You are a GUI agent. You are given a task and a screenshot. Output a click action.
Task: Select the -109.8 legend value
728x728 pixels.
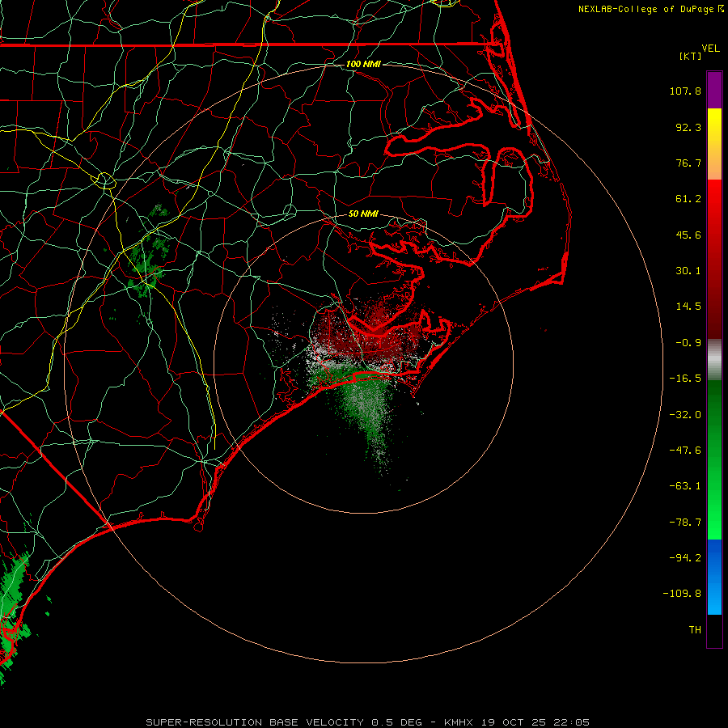[x=682, y=594]
